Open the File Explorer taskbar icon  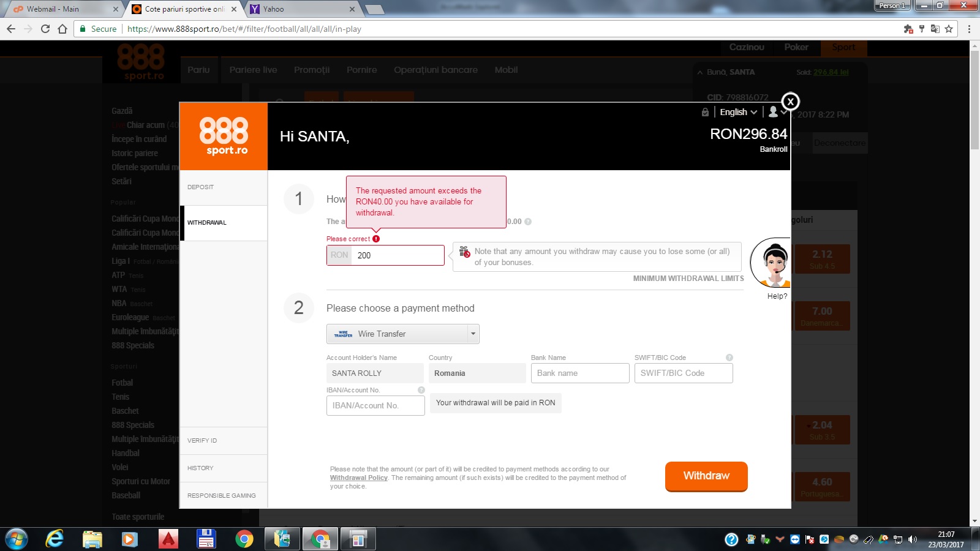[x=92, y=539]
